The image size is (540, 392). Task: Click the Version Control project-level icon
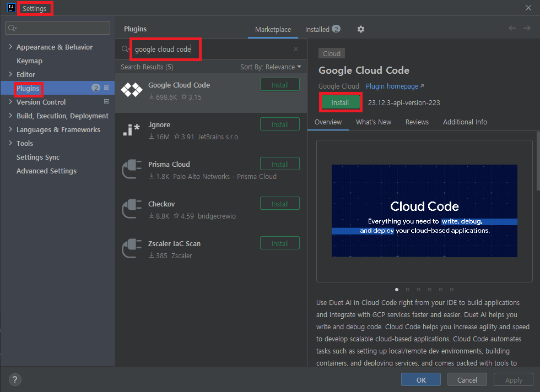click(x=107, y=101)
